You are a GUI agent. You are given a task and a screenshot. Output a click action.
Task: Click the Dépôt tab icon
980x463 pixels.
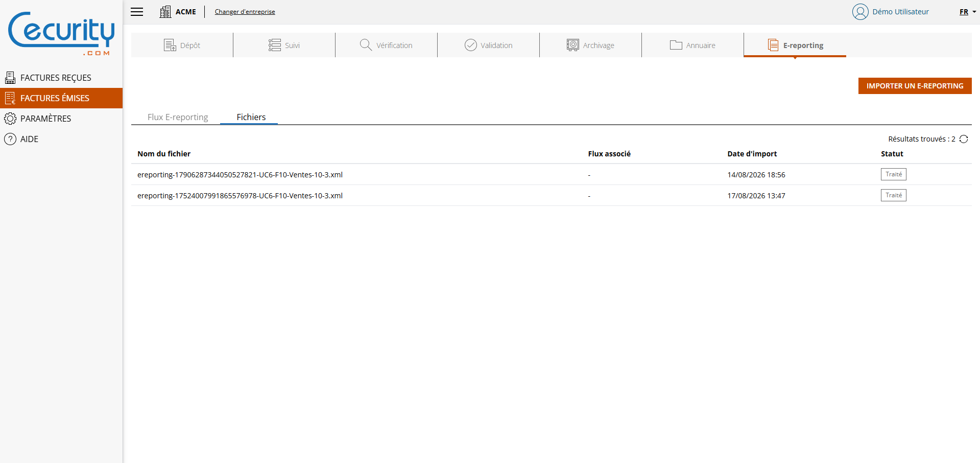(170, 45)
